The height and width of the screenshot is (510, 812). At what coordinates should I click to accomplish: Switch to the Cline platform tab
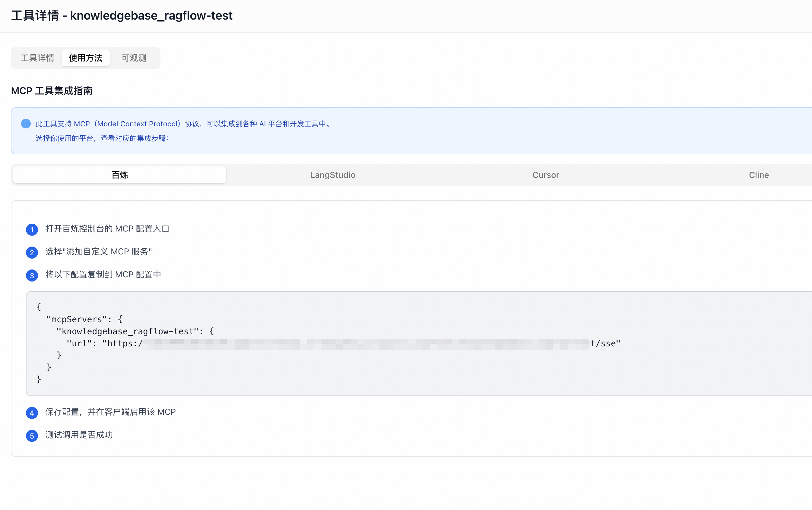click(x=758, y=175)
